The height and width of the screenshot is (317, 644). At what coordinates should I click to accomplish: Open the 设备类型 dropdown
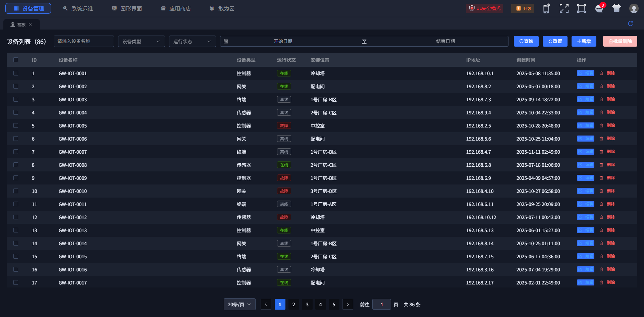(142, 41)
